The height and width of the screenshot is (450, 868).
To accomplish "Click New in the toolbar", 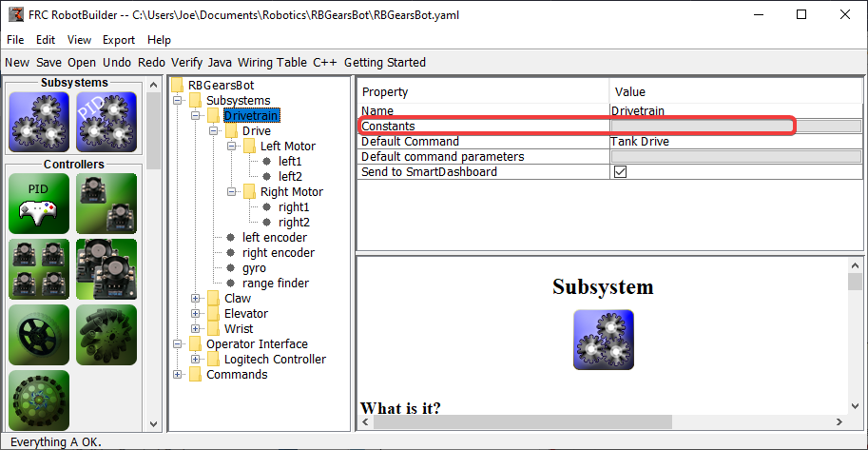I will pyautogui.click(x=17, y=63).
